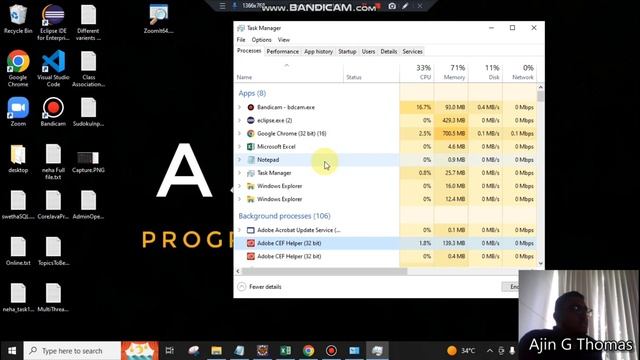Open Task View from the taskbar
The width and height of the screenshot is (640, 360).
coord(170,351)
